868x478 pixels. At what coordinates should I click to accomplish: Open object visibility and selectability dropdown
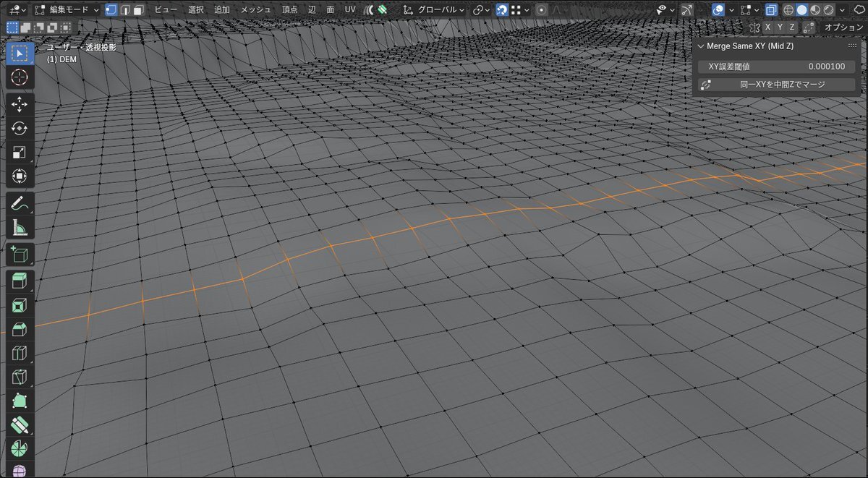665,10
